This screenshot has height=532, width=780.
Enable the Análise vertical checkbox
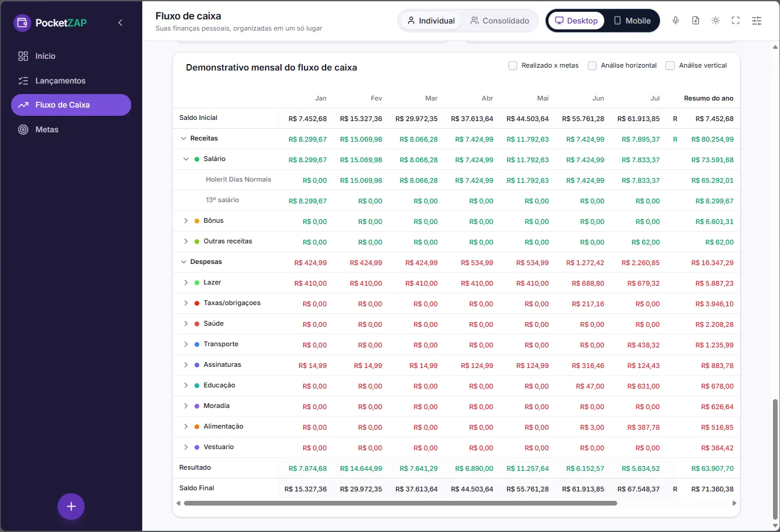tap(670, 66)
